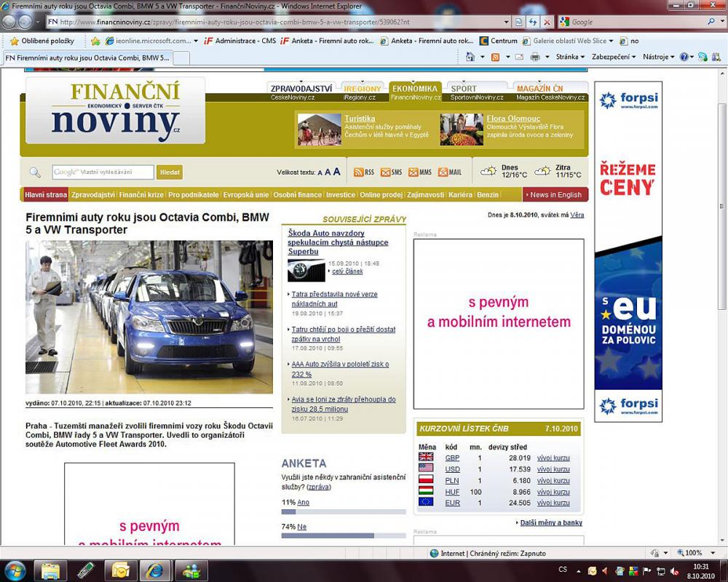Open the ieonline.microsoft.com favorites dropdown

[x=195, y=41]
